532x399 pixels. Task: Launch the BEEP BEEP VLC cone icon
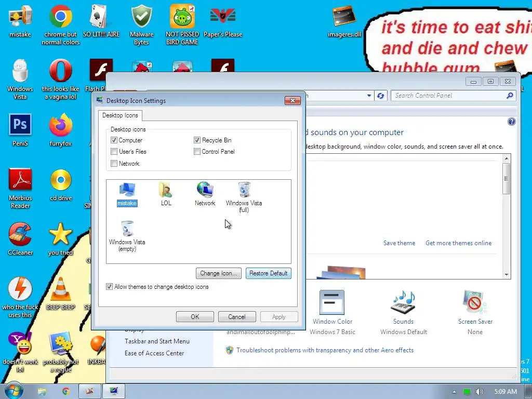click(61, 294)
